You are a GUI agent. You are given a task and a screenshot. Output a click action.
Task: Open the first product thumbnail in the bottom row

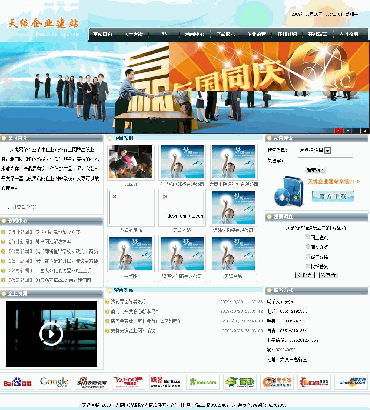[131, 253]
